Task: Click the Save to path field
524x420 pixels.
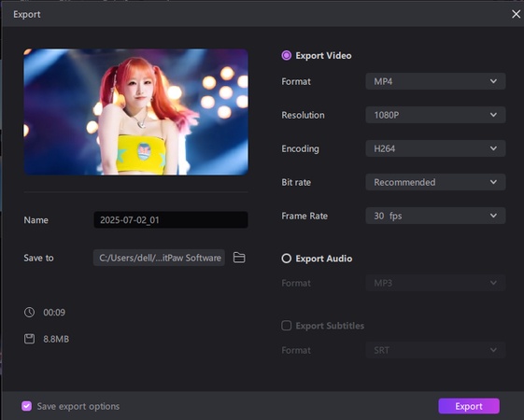Action: [x=159, y=258]
